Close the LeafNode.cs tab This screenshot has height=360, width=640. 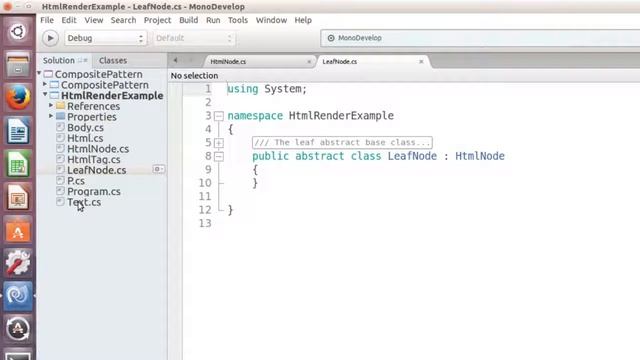click(421, 62)
